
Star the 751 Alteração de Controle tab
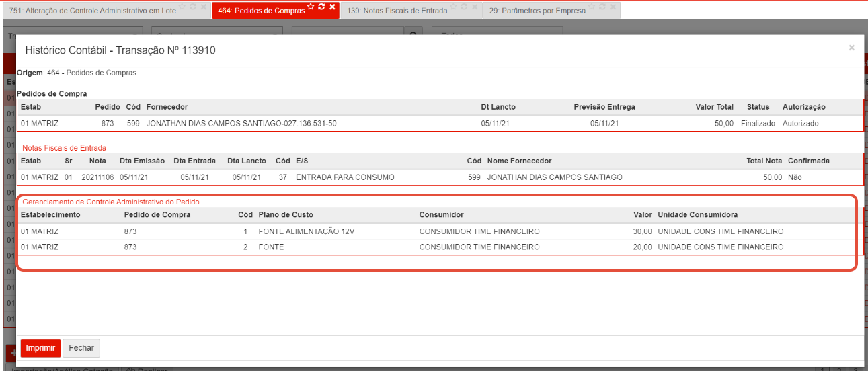click(x=182, y=7)
